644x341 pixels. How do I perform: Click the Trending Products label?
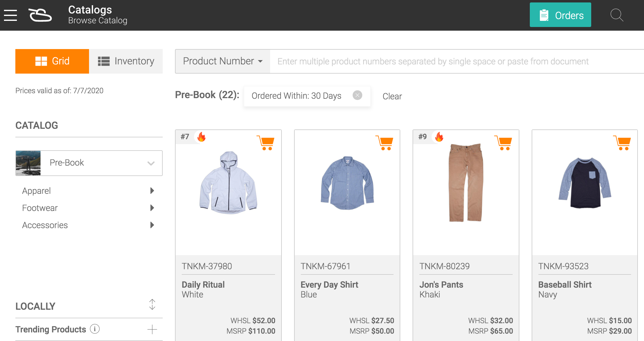tap(51, 329)
